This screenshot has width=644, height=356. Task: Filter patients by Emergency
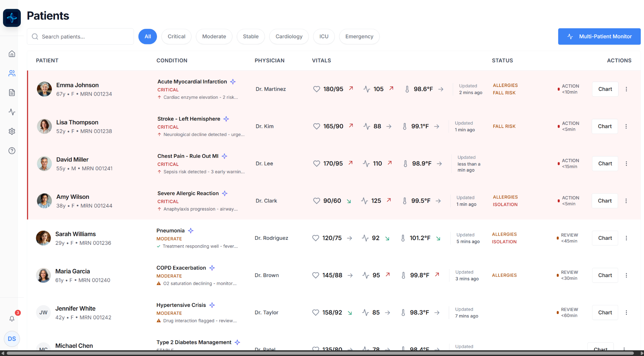[359, 37]
